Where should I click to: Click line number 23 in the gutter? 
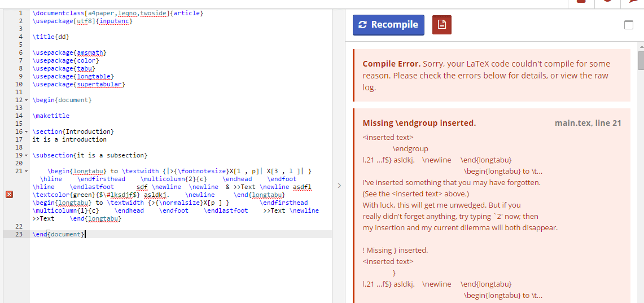click(x=19, y=234)
